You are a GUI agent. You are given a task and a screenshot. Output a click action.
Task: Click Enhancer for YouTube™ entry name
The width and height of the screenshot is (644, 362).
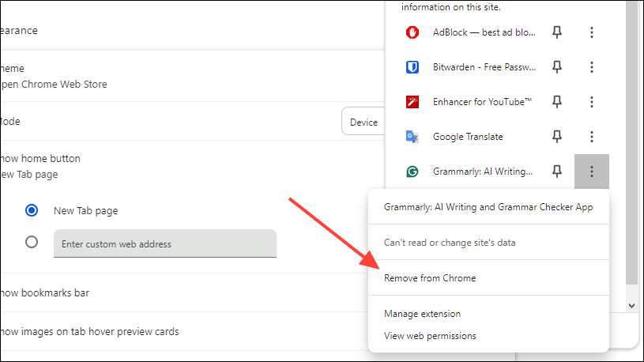point(482,102)
